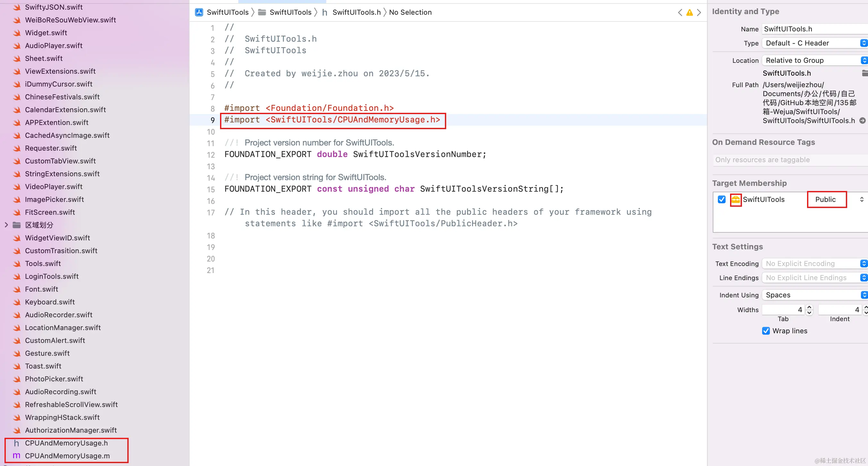
Task: Select the CPUAndMemoryUsage.m file icon
Action: (x=16, y=455)
